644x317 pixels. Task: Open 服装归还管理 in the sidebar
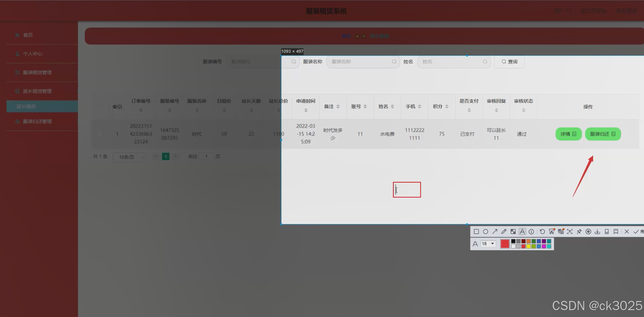37,121
